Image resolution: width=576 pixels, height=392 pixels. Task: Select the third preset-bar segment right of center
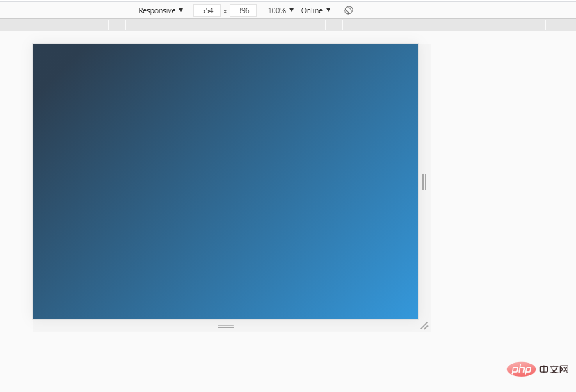(x=411, y=25)
